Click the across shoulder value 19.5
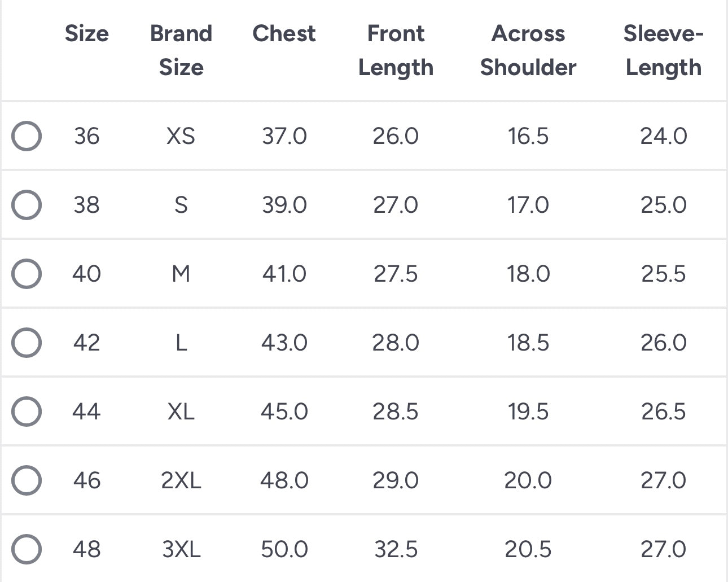Screen dimensions: 728x582 (x=528, y=412)
